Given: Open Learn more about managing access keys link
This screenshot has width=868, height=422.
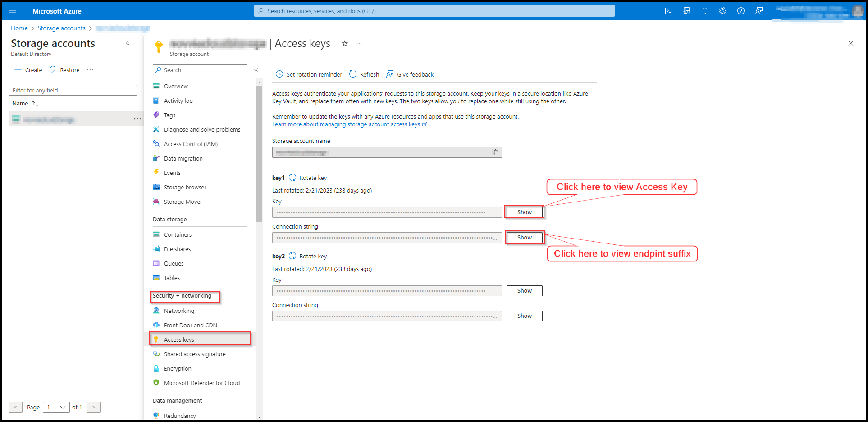Looking at the screenshot, I should 349,124.
